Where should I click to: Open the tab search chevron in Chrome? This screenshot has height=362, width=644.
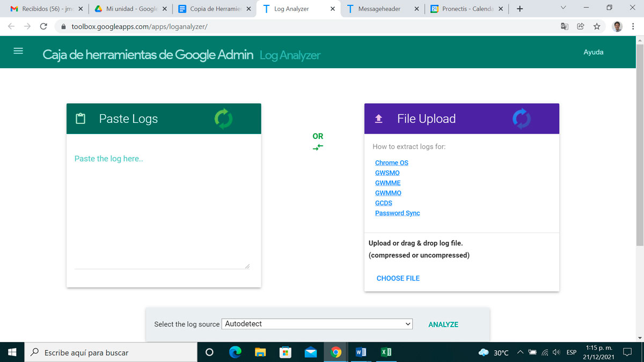[x=563, y=8]
